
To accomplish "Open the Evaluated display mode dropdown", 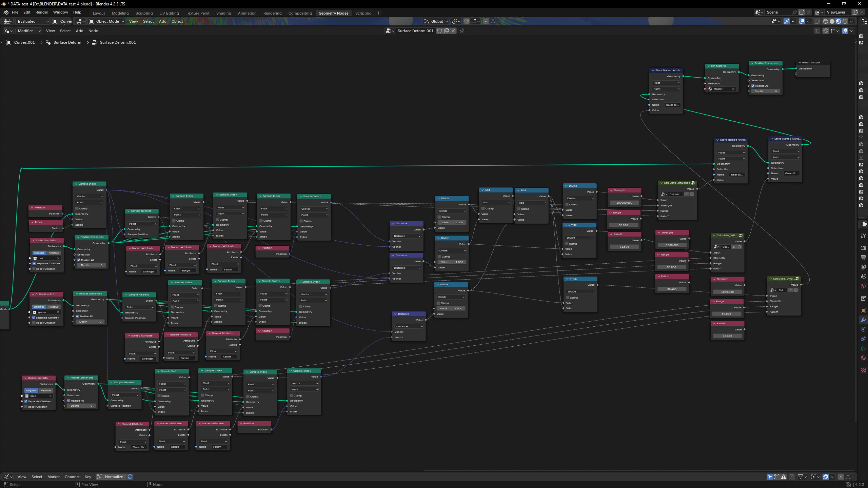I will tap(33, 21).
